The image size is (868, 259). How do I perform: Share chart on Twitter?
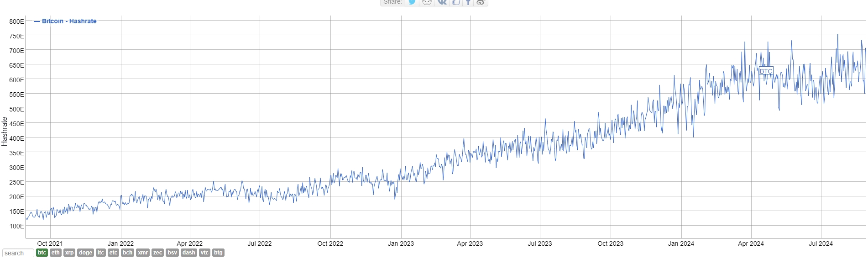tap(412, 2)
